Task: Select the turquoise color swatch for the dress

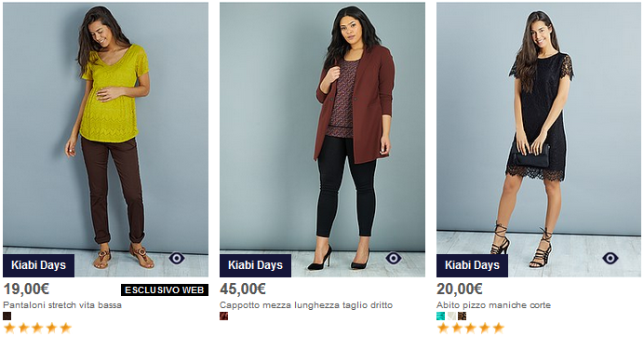Action: click(441, 316)
